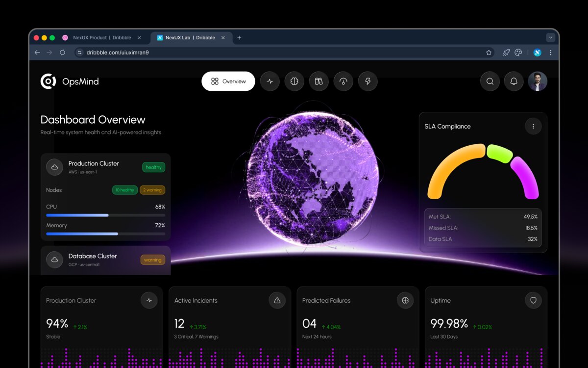Screen dimensions: 588x368
Task: Click warning triangle icon on Active Incidents
Action: [277, 300]
